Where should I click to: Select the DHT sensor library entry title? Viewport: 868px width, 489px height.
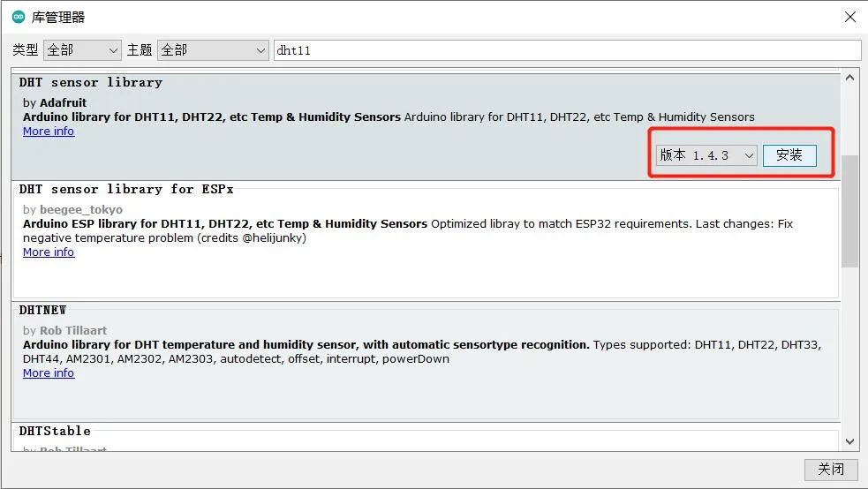point(91,82)
